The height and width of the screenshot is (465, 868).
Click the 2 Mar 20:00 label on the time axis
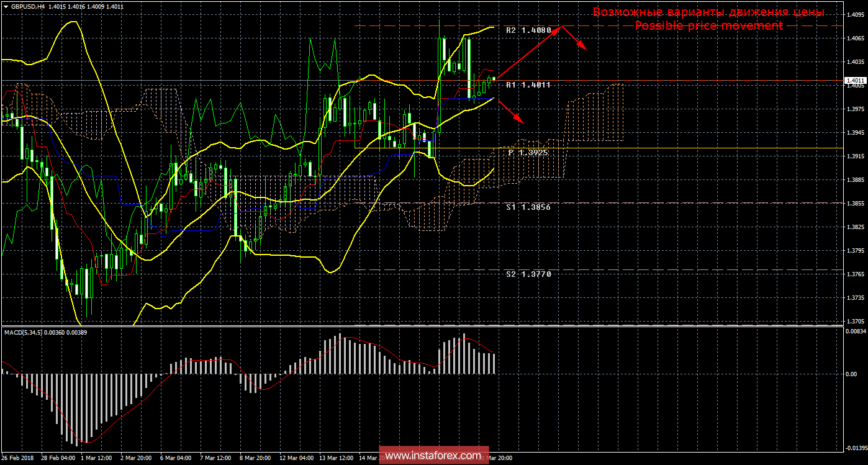point(136,458)
